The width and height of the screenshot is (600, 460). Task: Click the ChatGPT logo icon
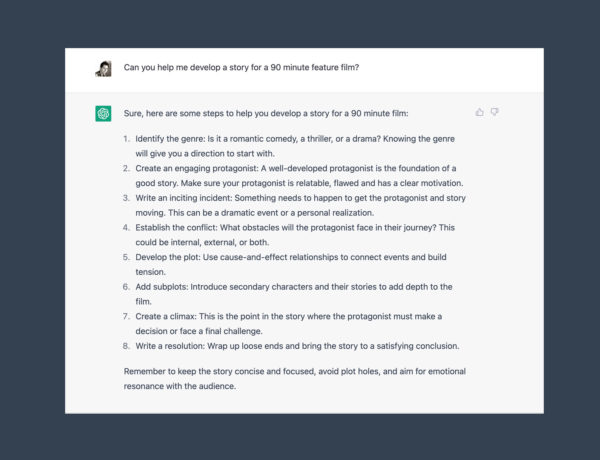pos(103,113)
